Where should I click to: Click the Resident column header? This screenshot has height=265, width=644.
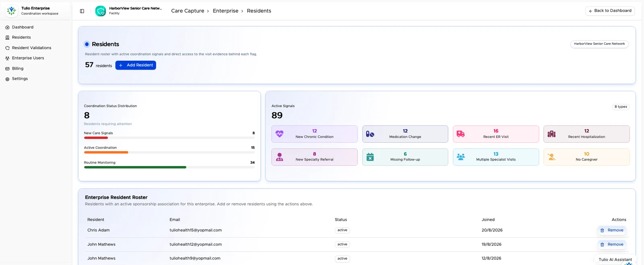96,220
